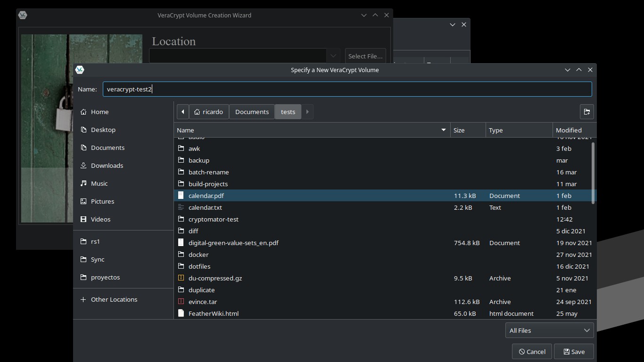Viewport: 644px width, 362px height.
Task: Open Other Locations
Action: click(x=114, y=299)
